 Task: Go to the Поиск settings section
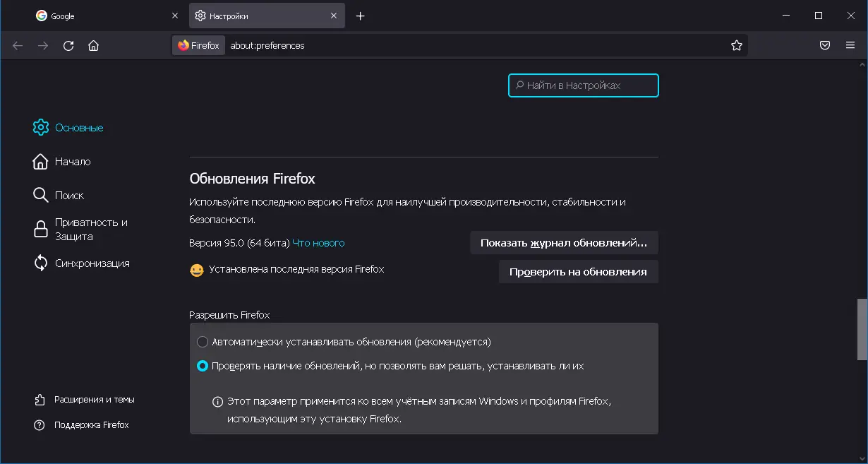pyautogui.click(x=69, y=196)
